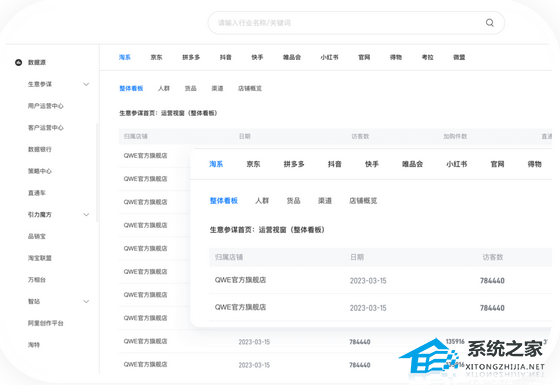Select 淘特 in the sidebar

coord(34,345)
